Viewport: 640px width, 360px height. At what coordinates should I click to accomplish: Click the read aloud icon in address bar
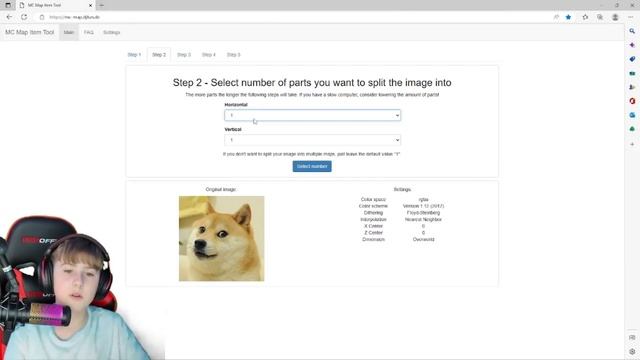[556, 17]
